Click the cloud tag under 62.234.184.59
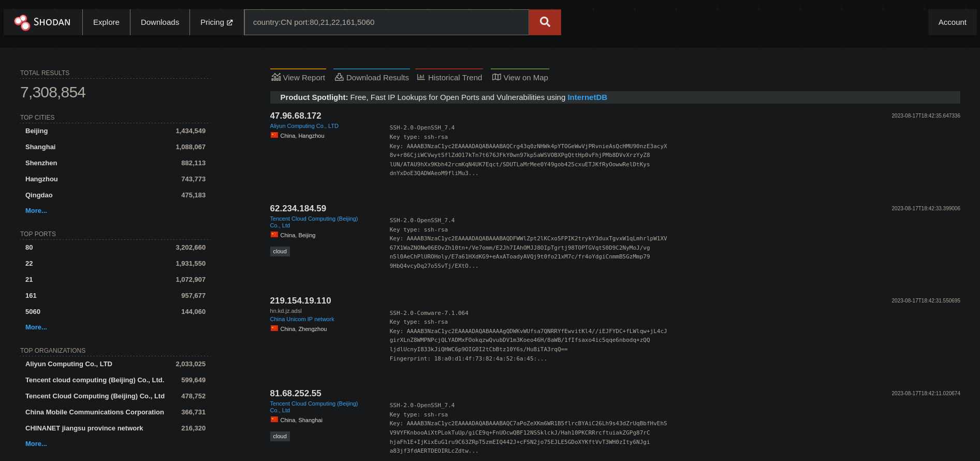 point(280,252)
